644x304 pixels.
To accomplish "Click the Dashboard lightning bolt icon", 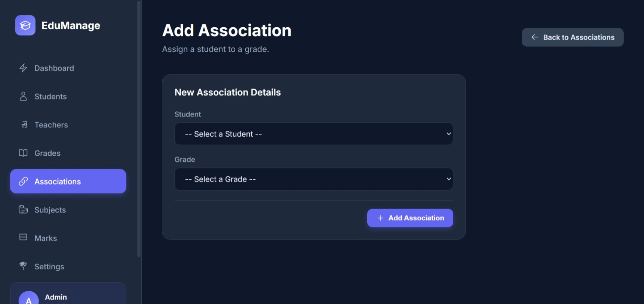I will tap(23, 68).
